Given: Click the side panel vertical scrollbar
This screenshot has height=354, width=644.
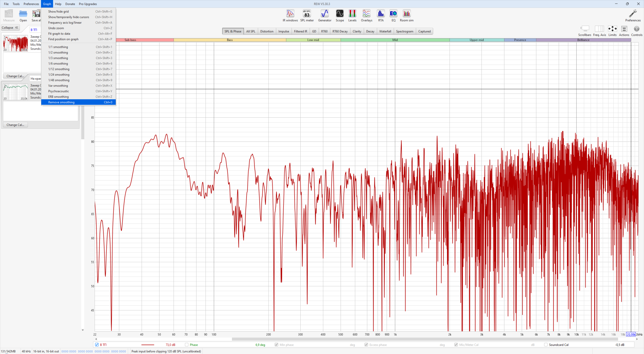Looking at the screenshot, I should (83, 122).
